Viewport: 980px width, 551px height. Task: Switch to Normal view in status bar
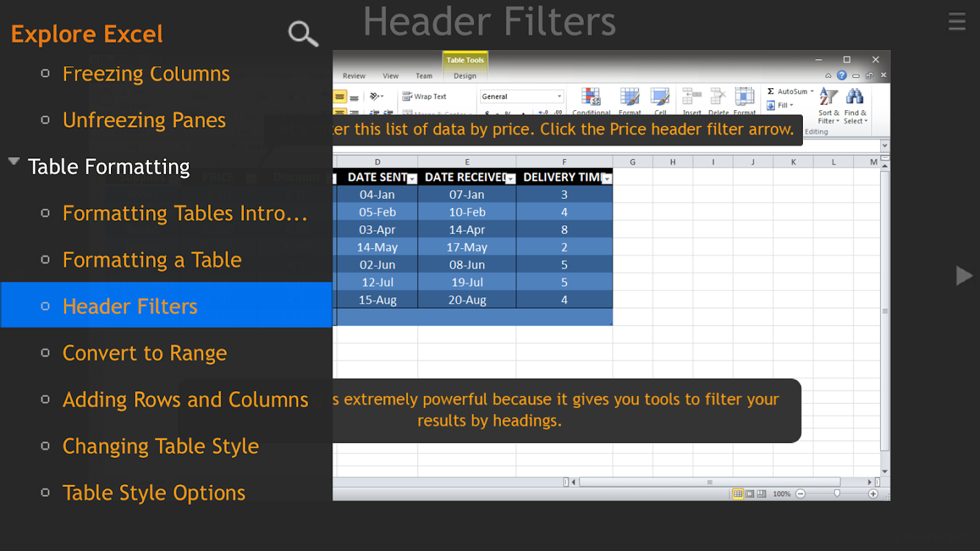tap(738, 494)
